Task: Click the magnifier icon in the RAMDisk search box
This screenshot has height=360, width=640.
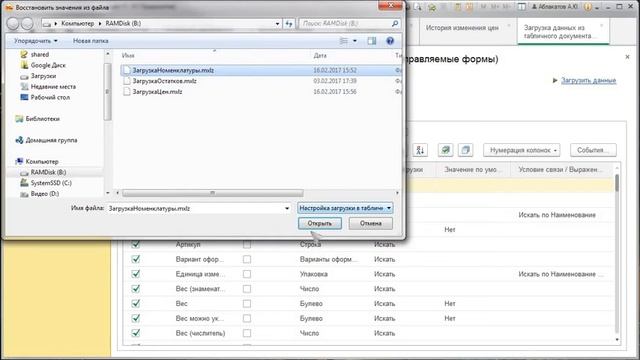Action: pos(395,24)
